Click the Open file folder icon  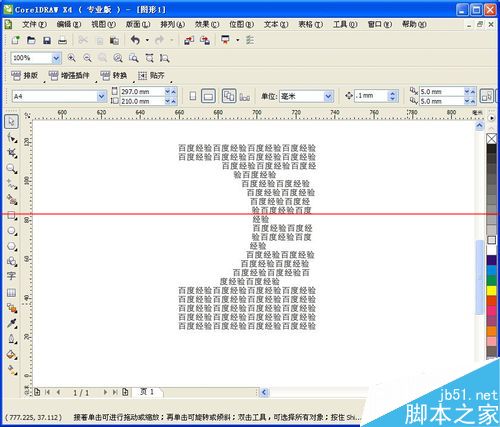[31, 40]
